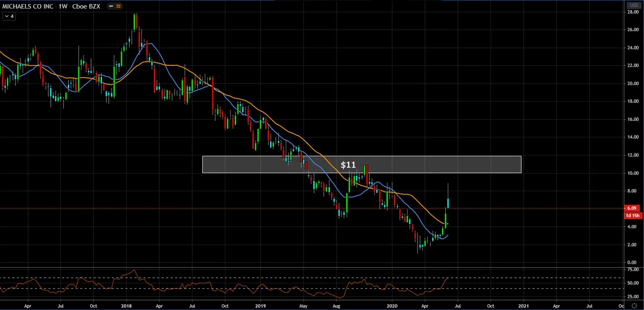The image size is (644, 310).
Task: Click the 2019 label on time axis
Action: 261,305
